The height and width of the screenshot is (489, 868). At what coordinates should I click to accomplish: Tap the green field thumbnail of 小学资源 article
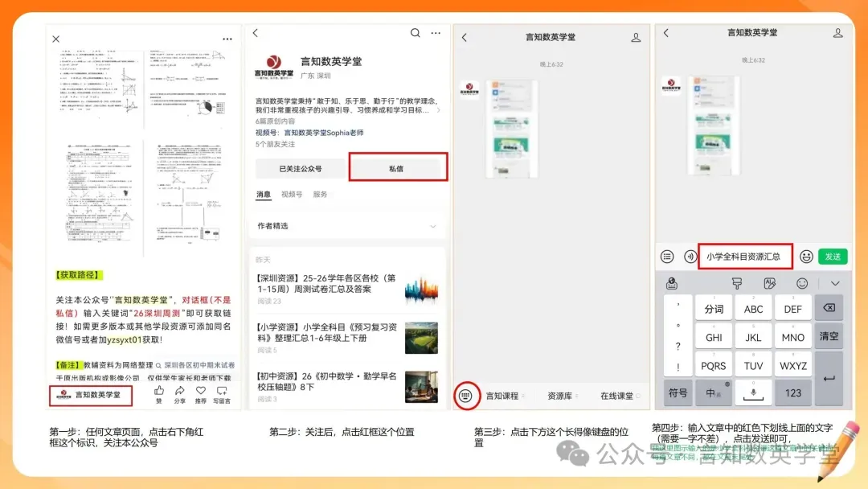coord(421,338)
